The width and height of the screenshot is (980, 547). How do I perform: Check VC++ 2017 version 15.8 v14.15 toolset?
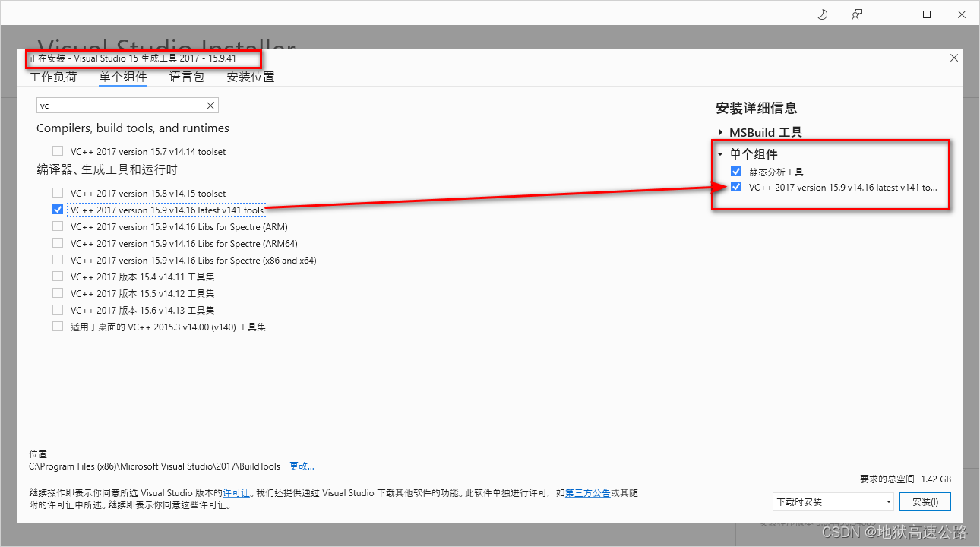click(x=58, y=193)
